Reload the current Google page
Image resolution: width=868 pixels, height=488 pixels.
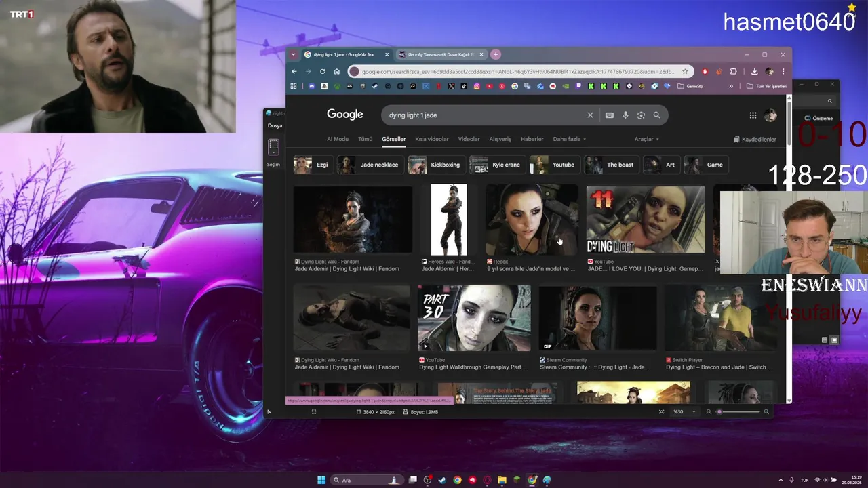(x=323, y=71)
